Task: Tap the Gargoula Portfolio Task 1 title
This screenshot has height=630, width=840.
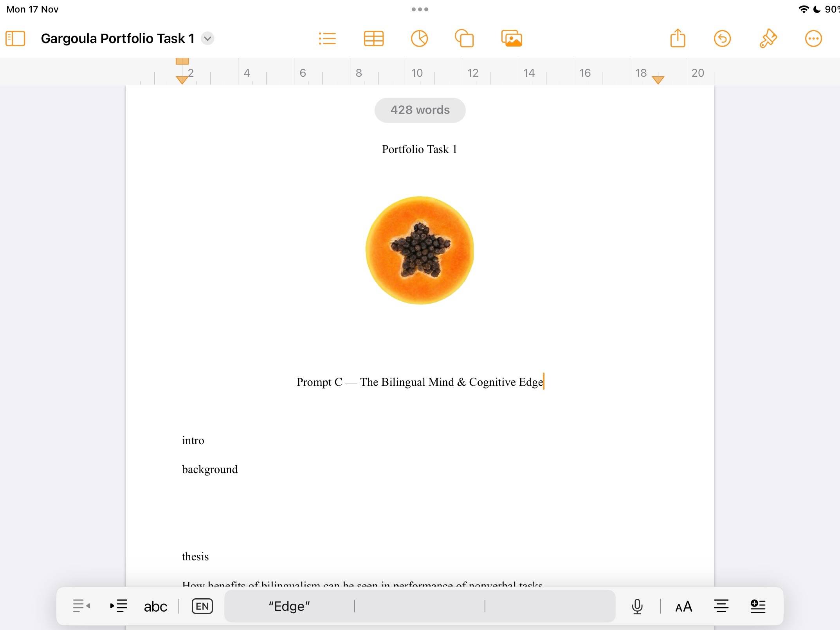Action: [x=117, y=38]
